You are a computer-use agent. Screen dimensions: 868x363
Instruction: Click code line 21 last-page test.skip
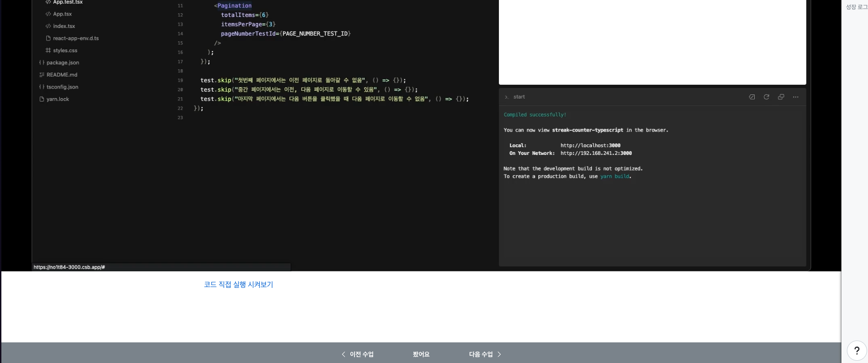click(x=334, y=99)
